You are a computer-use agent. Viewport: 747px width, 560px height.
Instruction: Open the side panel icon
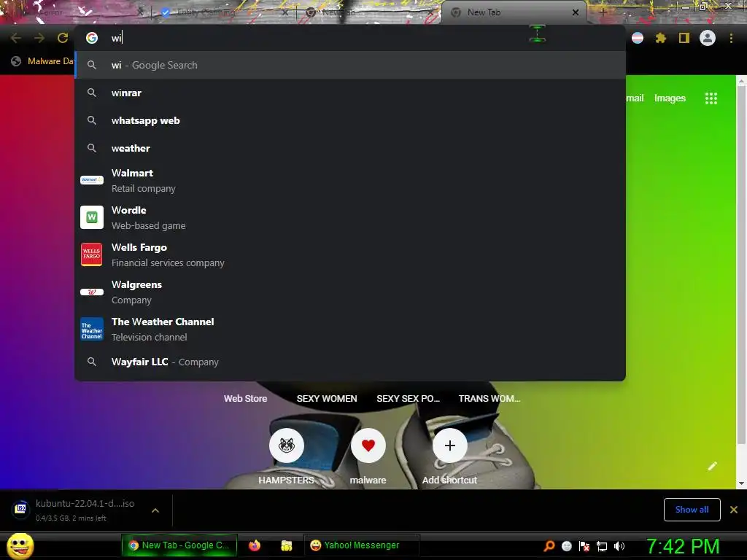click(684, 38)
